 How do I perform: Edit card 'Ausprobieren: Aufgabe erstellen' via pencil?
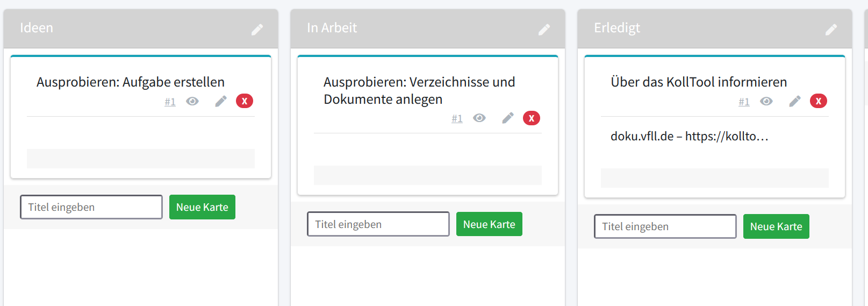pyautogui.click(x=221, y=101)
